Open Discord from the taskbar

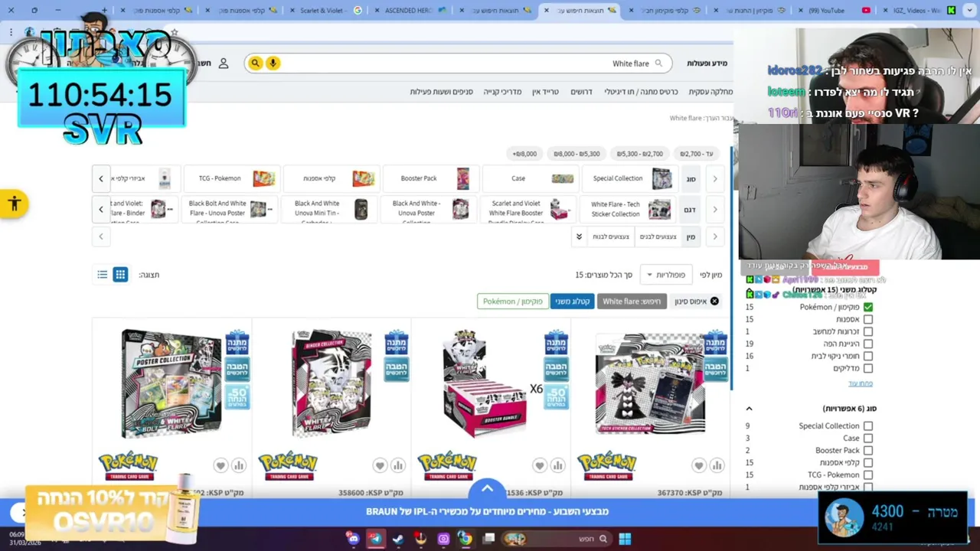pos(353,539)
